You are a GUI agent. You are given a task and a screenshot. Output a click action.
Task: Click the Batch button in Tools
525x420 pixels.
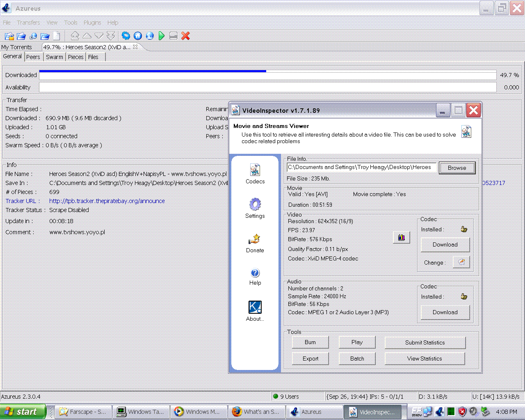357,358
